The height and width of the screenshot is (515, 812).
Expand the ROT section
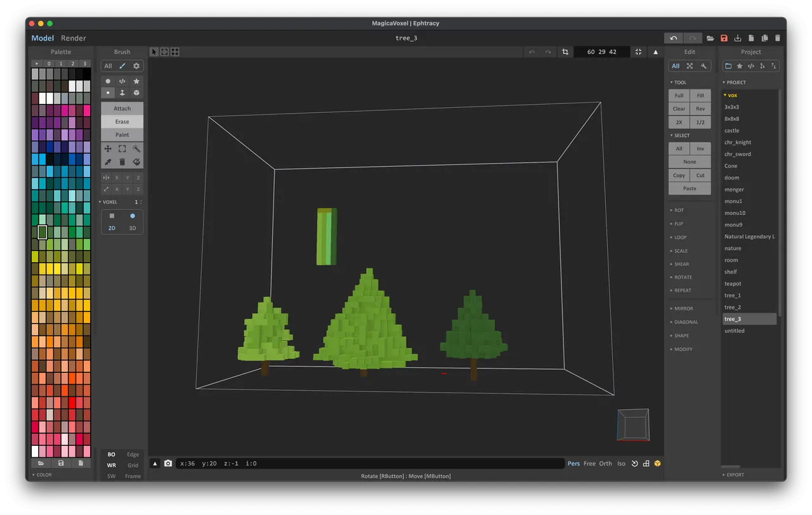[678, 211]
